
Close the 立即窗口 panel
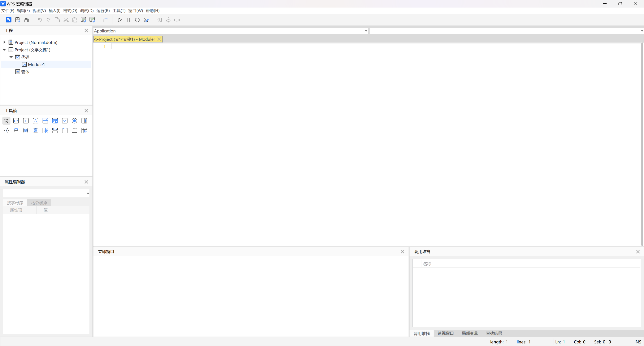402,252
